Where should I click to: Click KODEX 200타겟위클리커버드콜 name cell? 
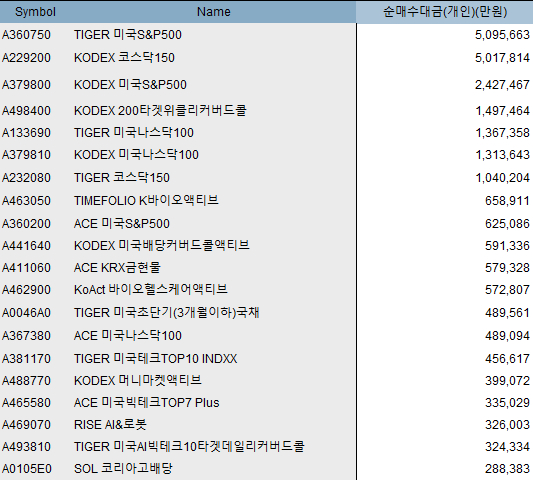160,111
